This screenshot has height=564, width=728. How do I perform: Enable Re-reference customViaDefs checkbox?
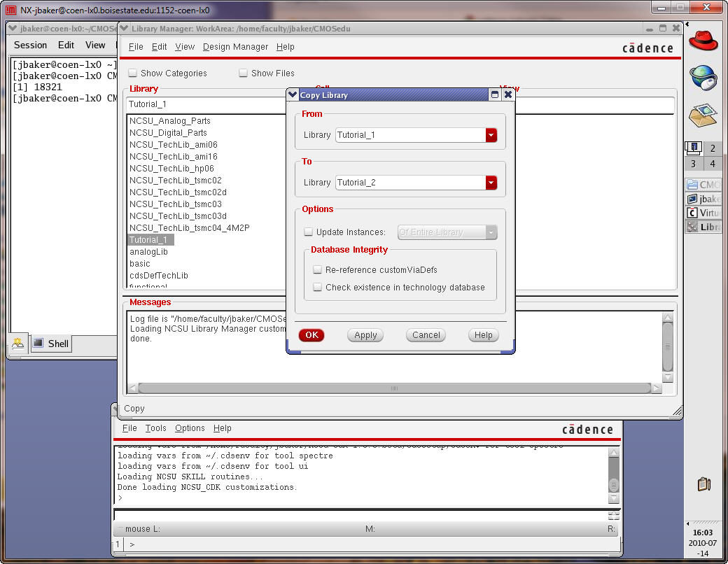point(318,269)
